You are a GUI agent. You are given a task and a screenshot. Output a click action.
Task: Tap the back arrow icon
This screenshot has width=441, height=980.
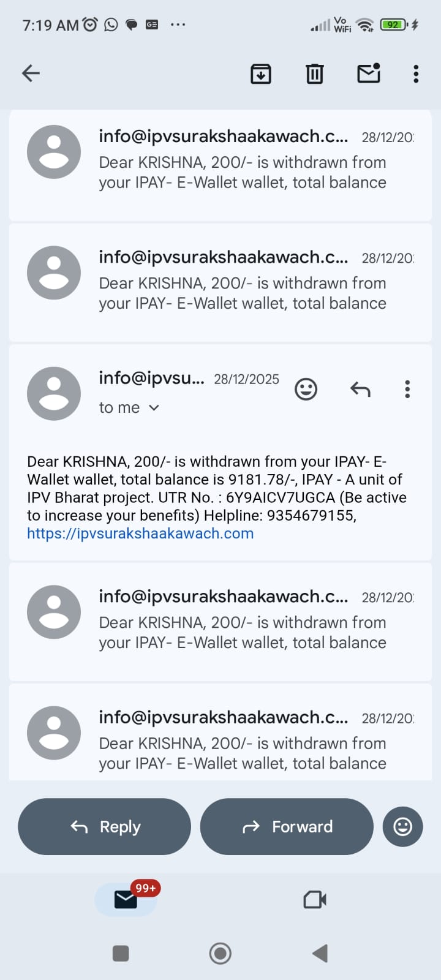31,73
